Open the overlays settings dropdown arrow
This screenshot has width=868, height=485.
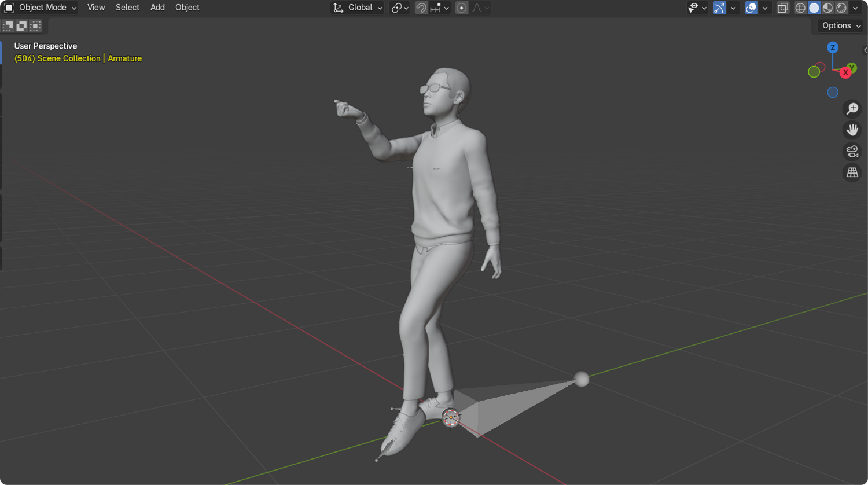765,8
